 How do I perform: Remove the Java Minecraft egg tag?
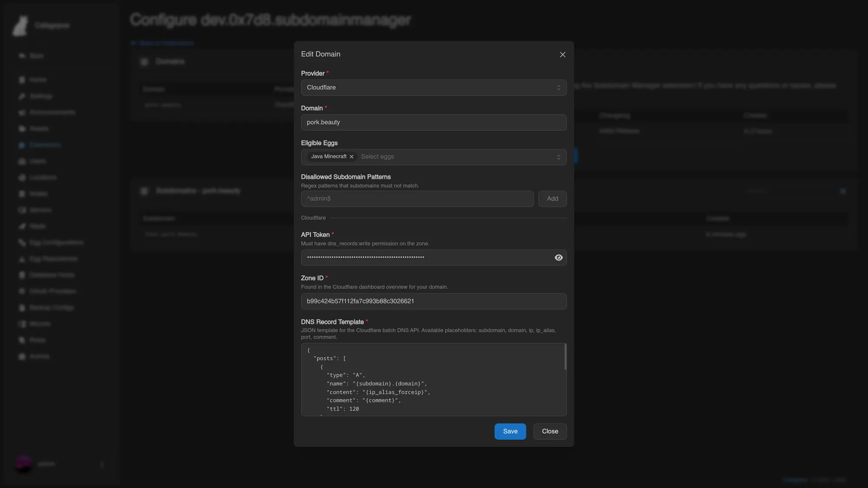coord(352,157)
